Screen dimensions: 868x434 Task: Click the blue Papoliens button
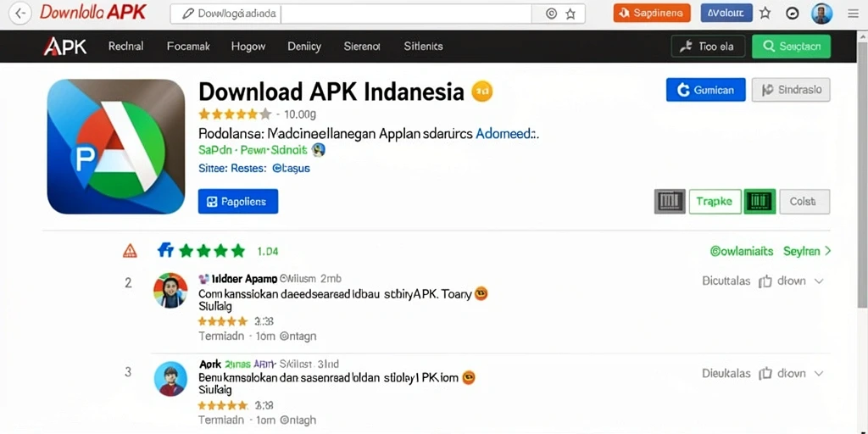pyautogui.click(x=238, y=202)
